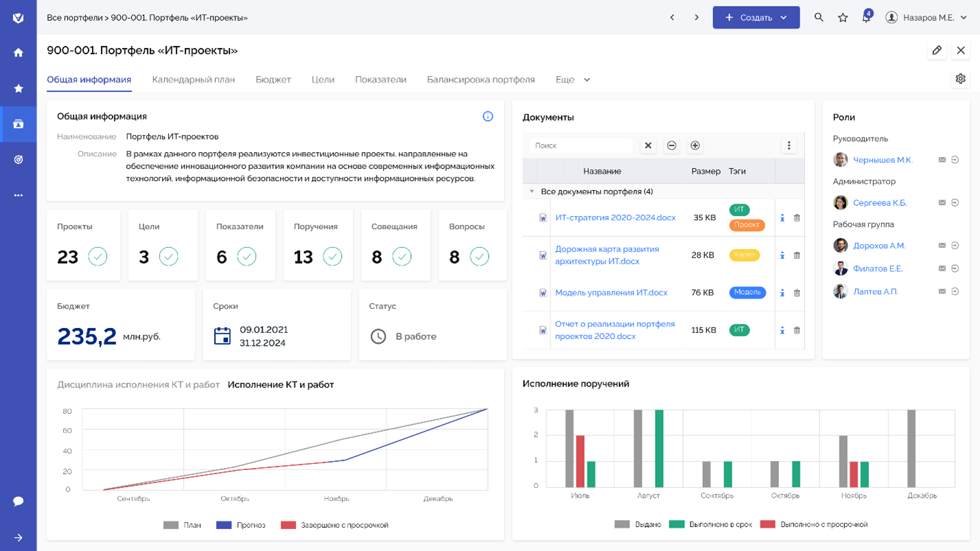Open notifications bell with badge 4

pos(866,18)
